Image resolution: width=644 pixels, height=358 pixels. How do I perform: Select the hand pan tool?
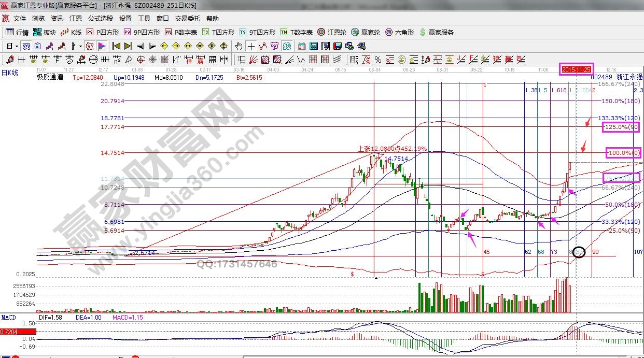pos(239,46)
